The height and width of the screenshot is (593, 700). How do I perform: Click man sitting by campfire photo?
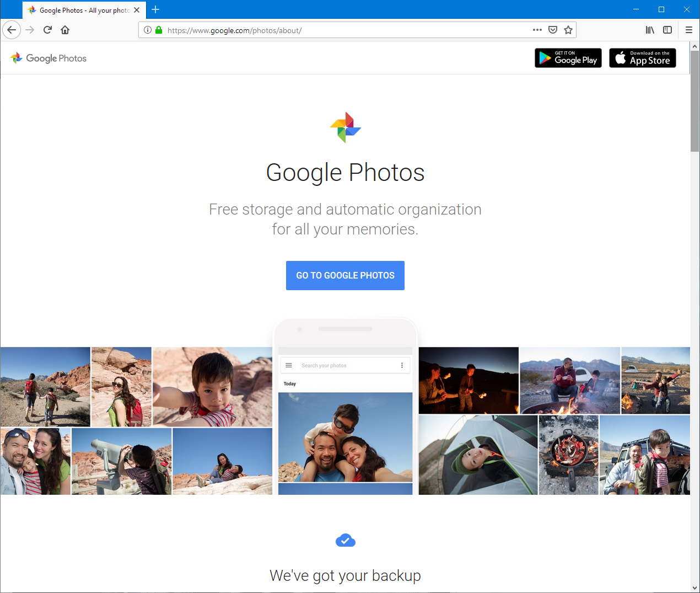570,381
